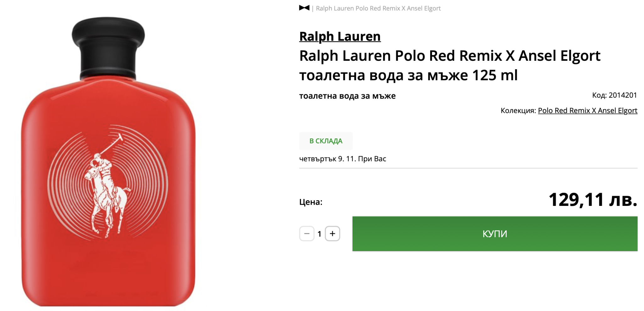Image resolution: width=644 pixels, height=311 pixels.
Task: Decrease quantity with the minus button
Action: [x=307, y=234]
